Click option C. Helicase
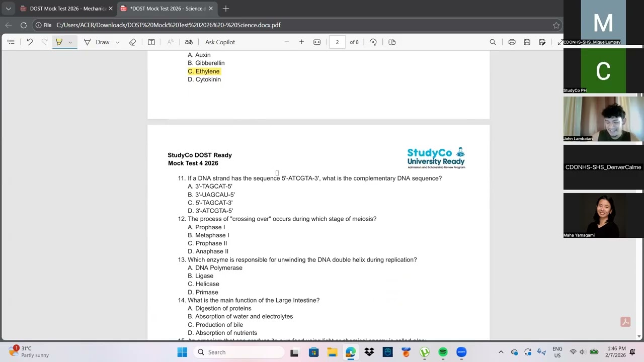This screenshot has width=644, height=362. tap(203, 284)
